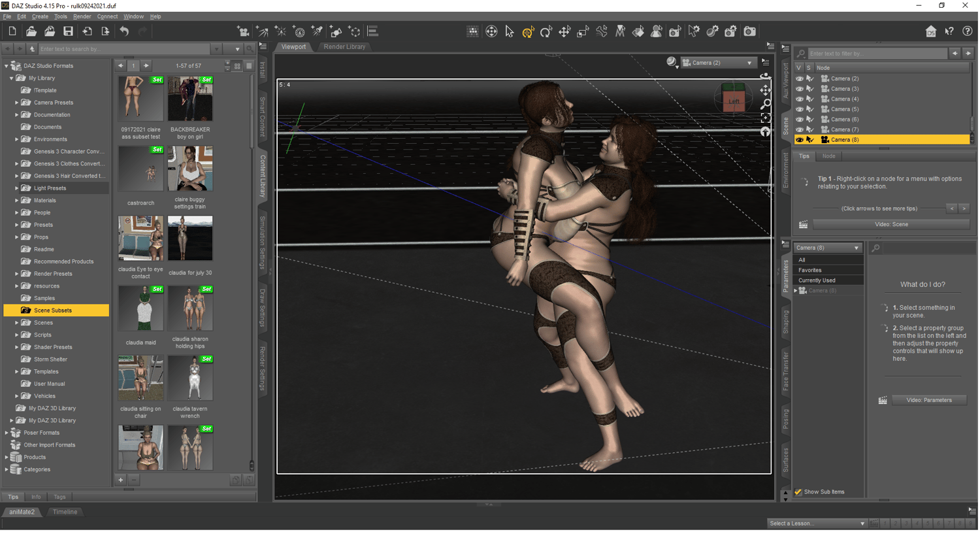The width and height of the screenshot is (980, 536).
Task: Switch to the Timeline tab
Action: click(x=65, y=512)
